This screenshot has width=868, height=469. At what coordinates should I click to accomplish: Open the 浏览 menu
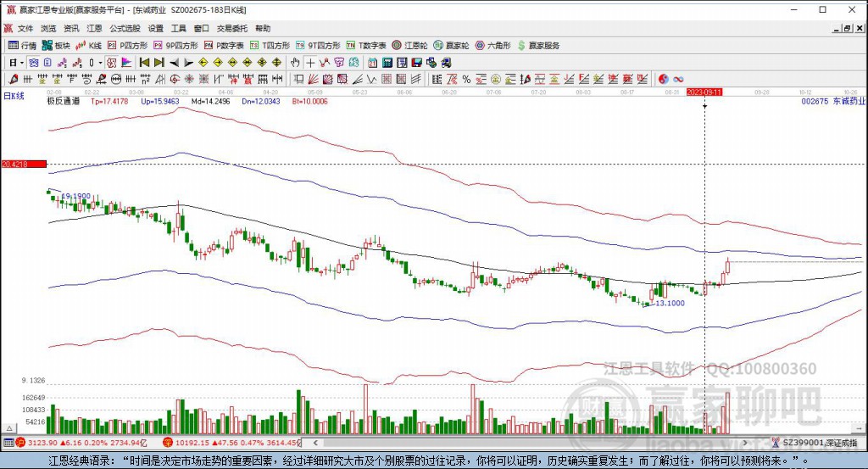(48, 28)
